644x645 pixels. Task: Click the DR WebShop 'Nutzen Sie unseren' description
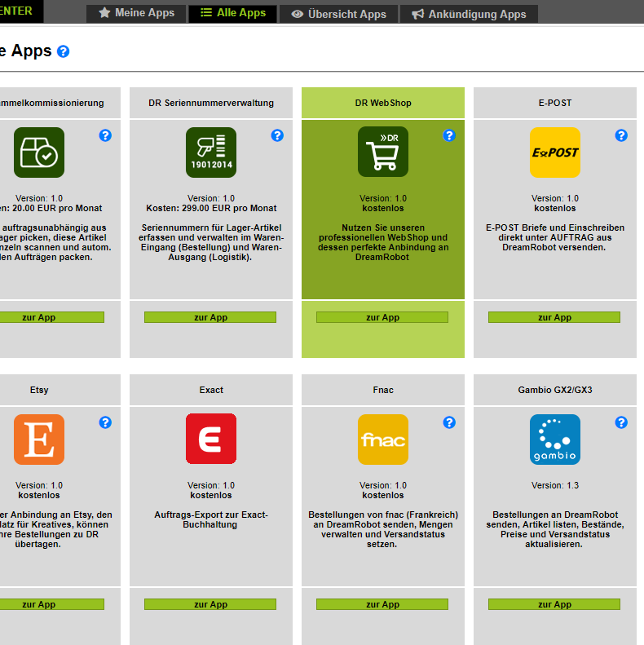(x=383, y=242)
